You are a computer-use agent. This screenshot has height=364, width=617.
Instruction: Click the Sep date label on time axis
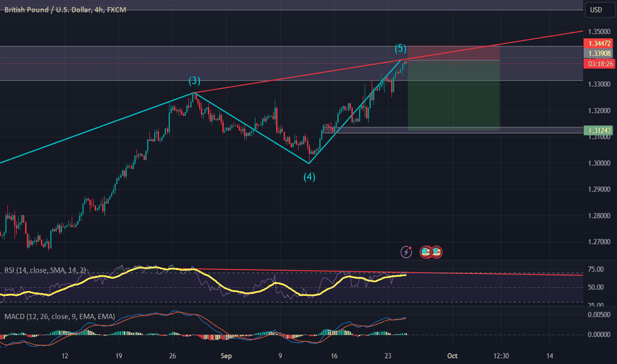(x=226, y=356)
